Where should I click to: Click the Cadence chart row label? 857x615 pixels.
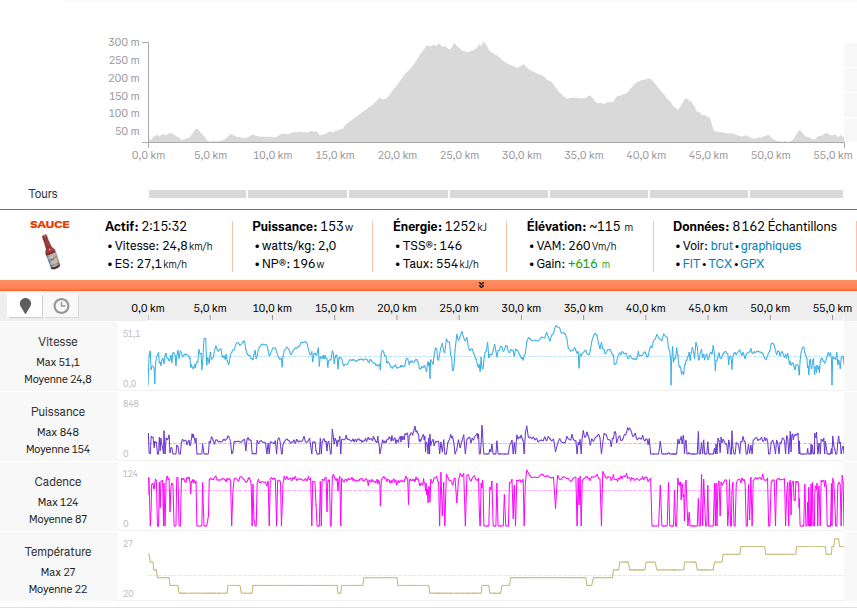(x=58, y=482)
